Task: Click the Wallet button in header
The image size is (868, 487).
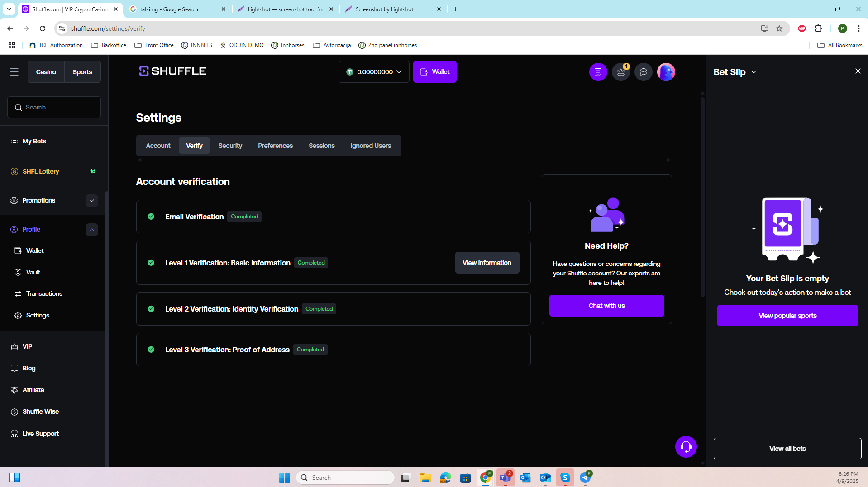Action: coord(434,72)
